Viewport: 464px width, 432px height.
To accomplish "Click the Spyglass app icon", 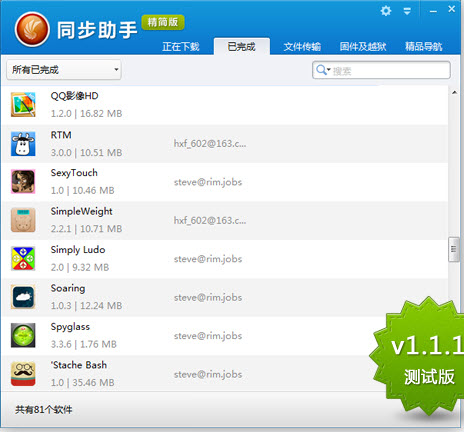I will pos(23,335).
